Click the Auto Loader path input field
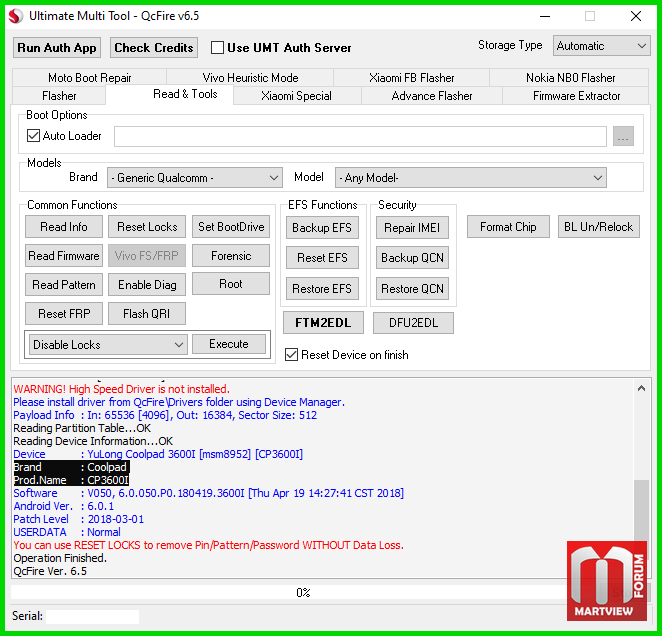662x636 pixels. (x=360, y=136)
